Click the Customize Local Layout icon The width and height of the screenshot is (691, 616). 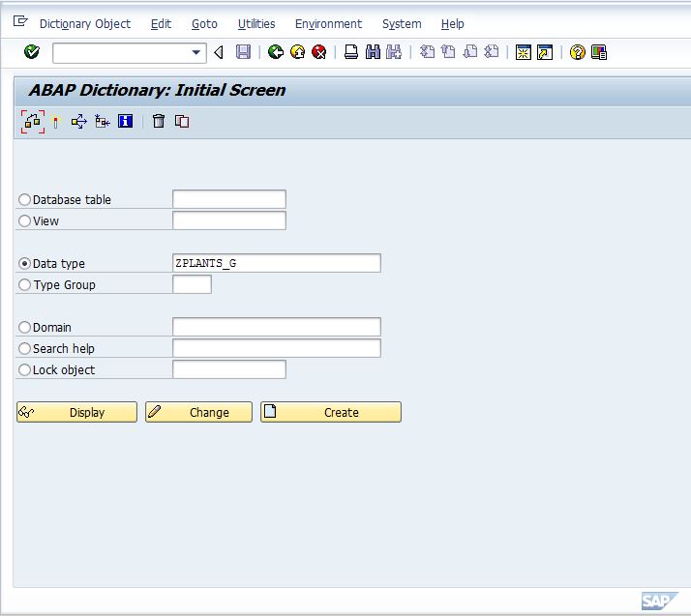point(599,52)
